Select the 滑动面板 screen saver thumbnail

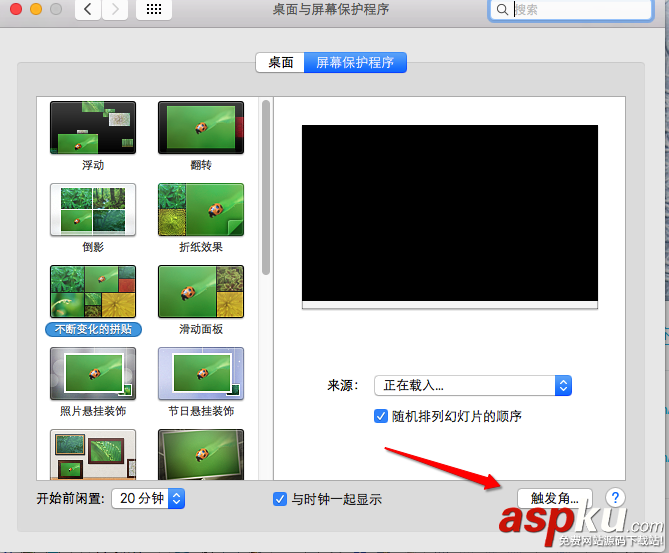[x=201, y=291]
